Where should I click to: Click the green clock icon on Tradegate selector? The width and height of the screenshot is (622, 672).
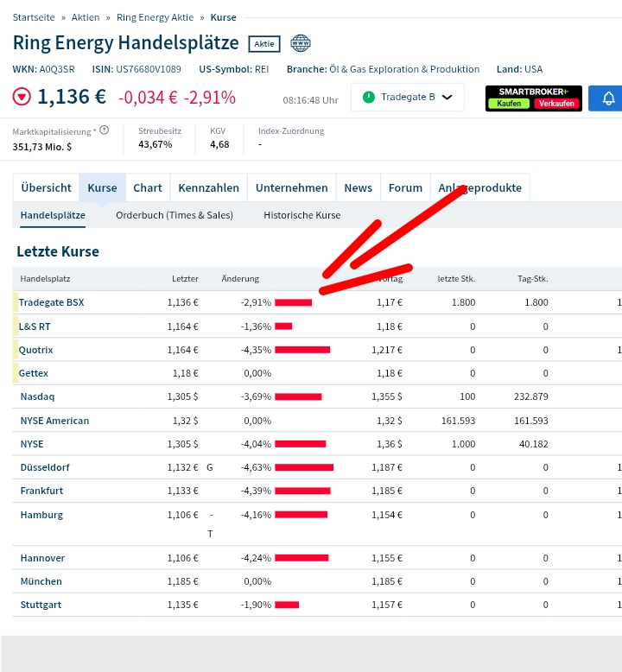(x=369, y=98)
